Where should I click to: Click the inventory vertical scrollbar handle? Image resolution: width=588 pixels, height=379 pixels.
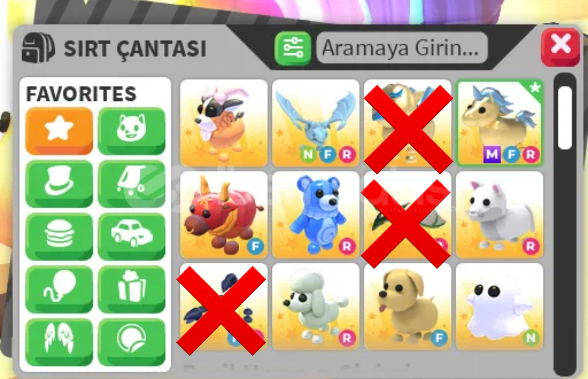565,117
